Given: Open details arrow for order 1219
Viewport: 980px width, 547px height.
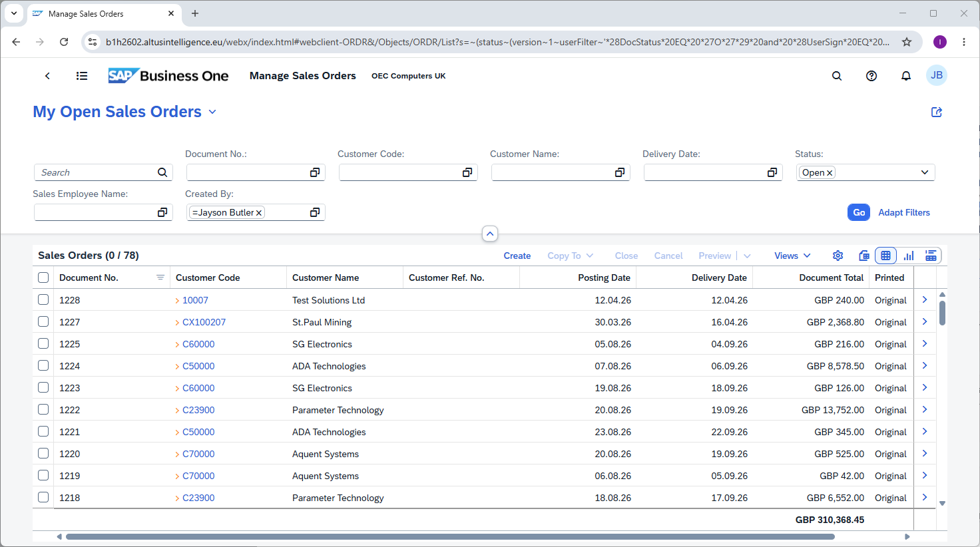Looking at the screenshot, I should (x=925, y=475).
